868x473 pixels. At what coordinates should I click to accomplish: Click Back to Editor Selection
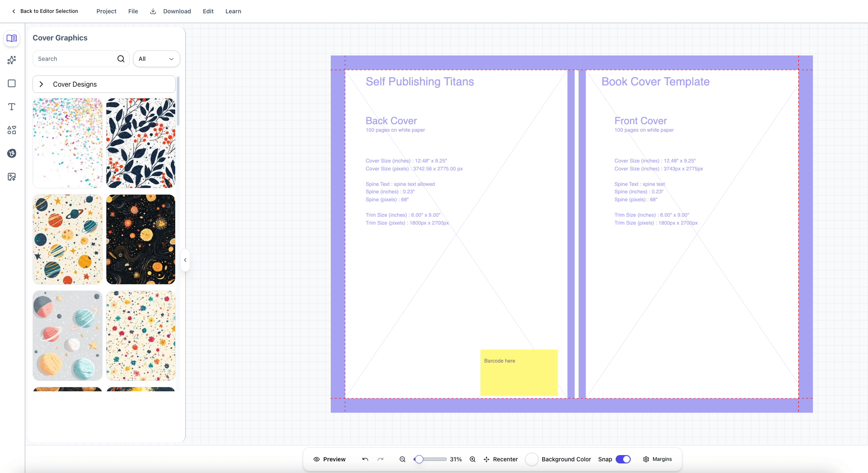[x=45, y=11]
